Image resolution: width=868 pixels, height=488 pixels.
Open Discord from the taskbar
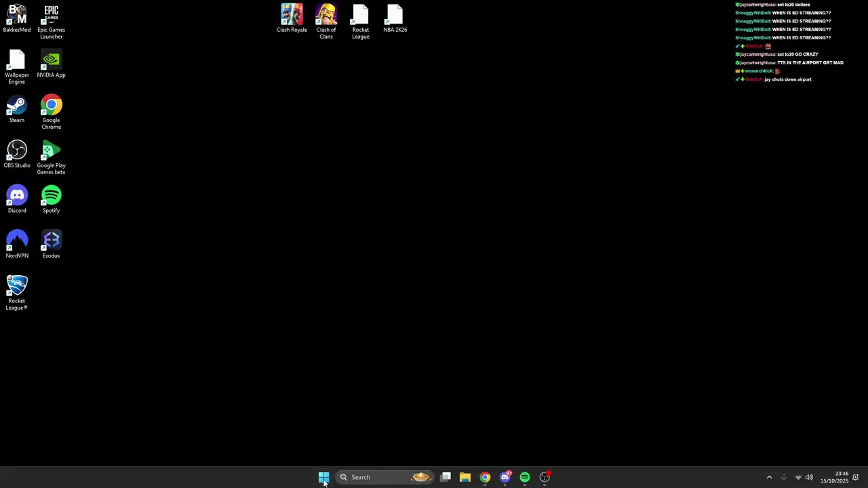(505, 477)
